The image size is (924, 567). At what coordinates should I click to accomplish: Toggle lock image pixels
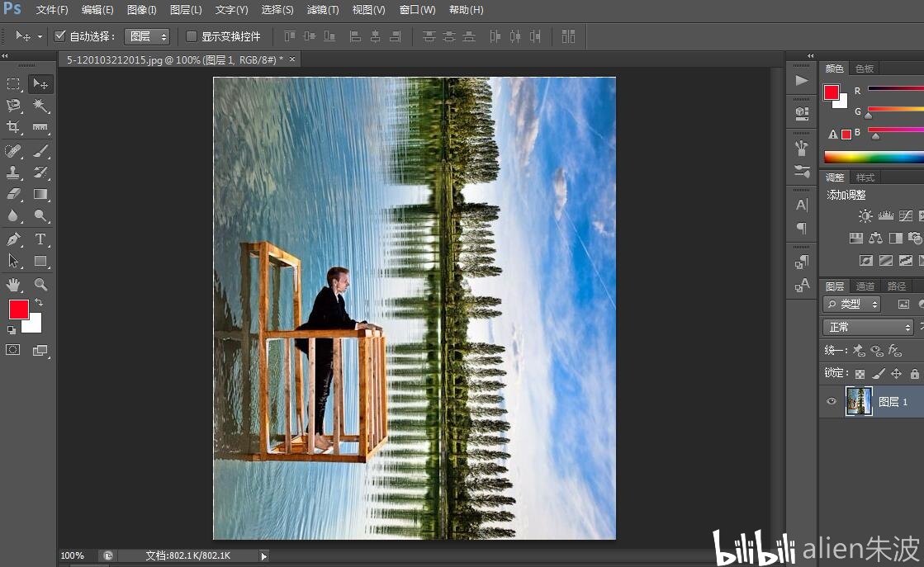[x=879, y=374]
